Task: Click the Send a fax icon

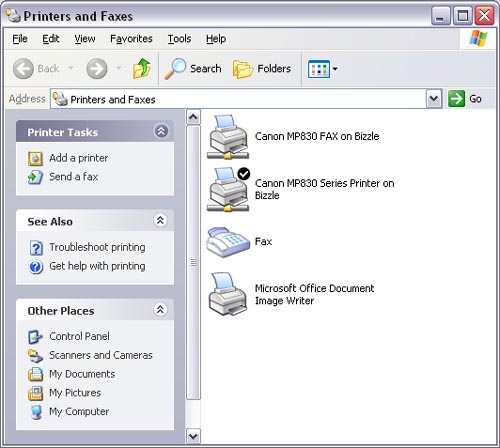Action: point(35,177)
